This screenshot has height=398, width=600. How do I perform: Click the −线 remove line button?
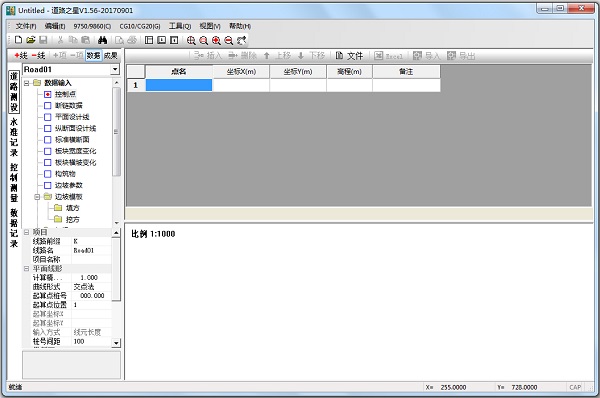coord(39,55)
